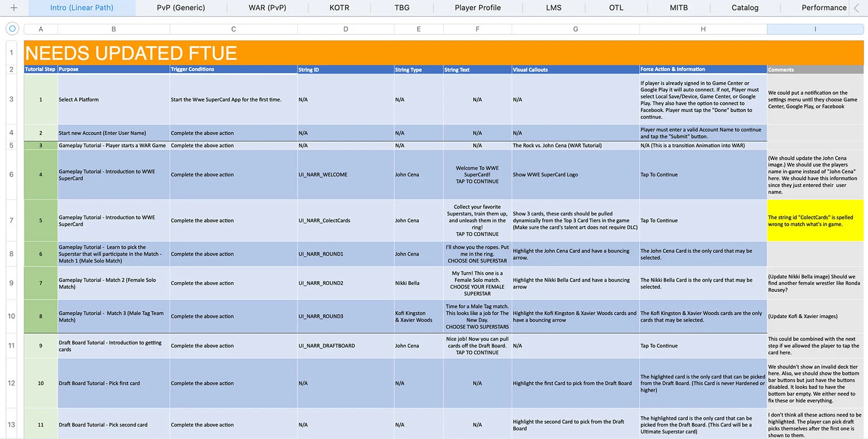
Task: Select the UI_NARR_ROUND1 cell
Action: pos(346,254)
